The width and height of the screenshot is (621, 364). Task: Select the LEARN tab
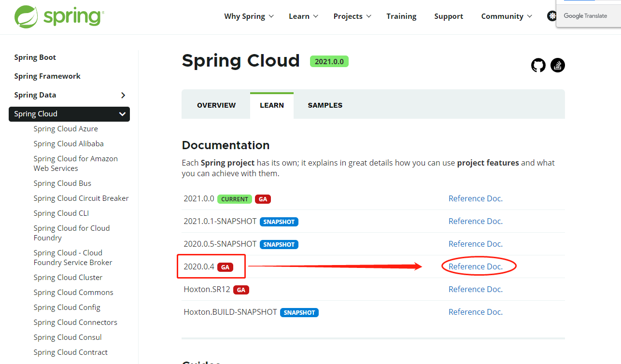pos(272,105)
